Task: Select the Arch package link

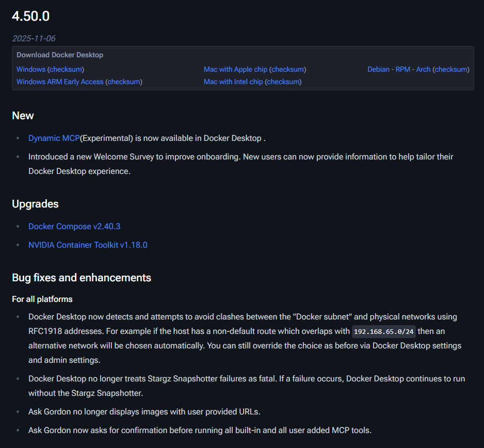Action: coord(423,69)
